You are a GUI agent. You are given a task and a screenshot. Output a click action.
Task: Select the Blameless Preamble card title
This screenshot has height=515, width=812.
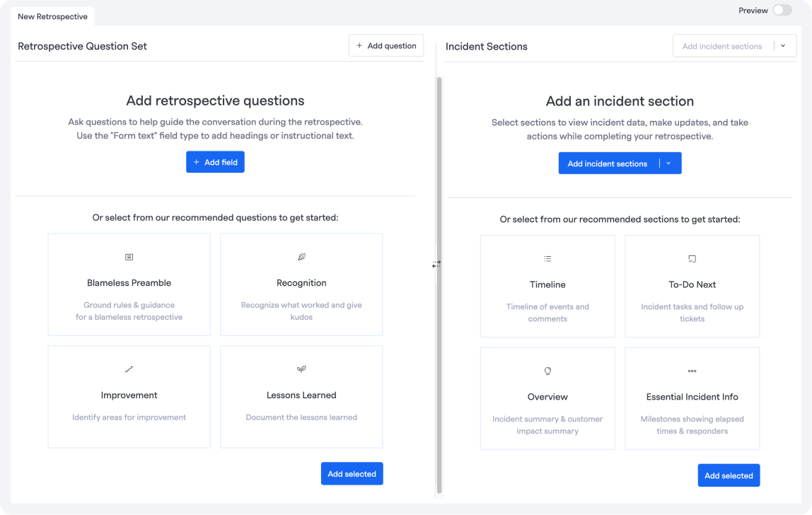[129, 283]
